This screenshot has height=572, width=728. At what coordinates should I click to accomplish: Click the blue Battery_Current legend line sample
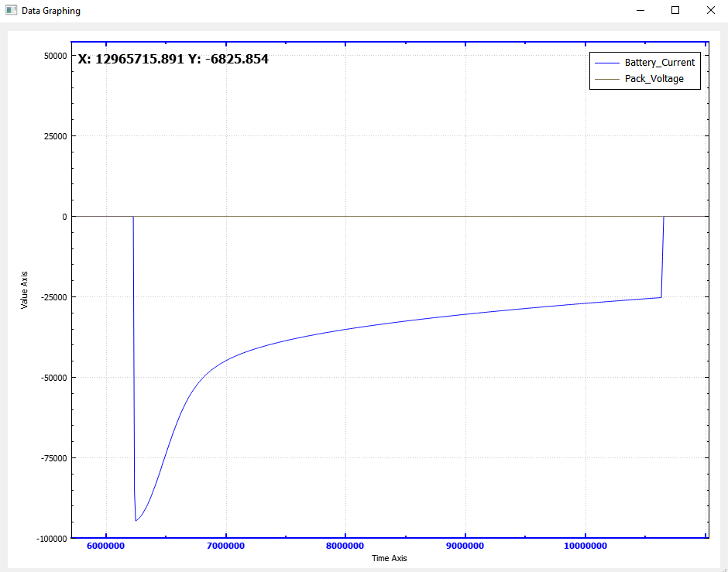pos(606,63)
